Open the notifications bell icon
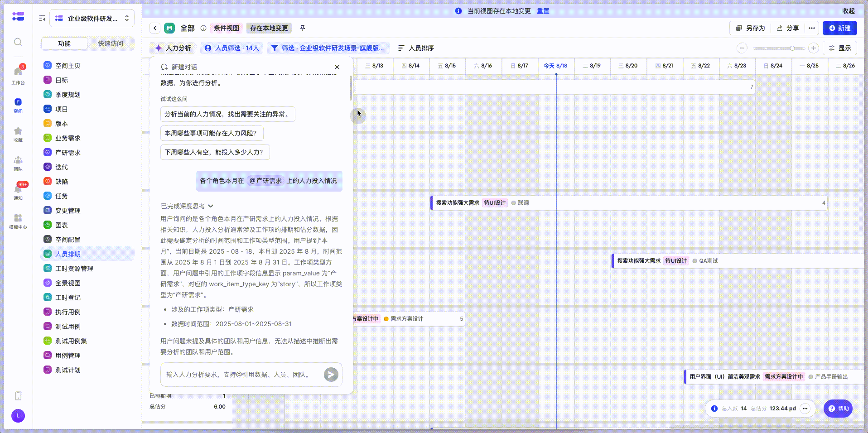 [18, 190]
